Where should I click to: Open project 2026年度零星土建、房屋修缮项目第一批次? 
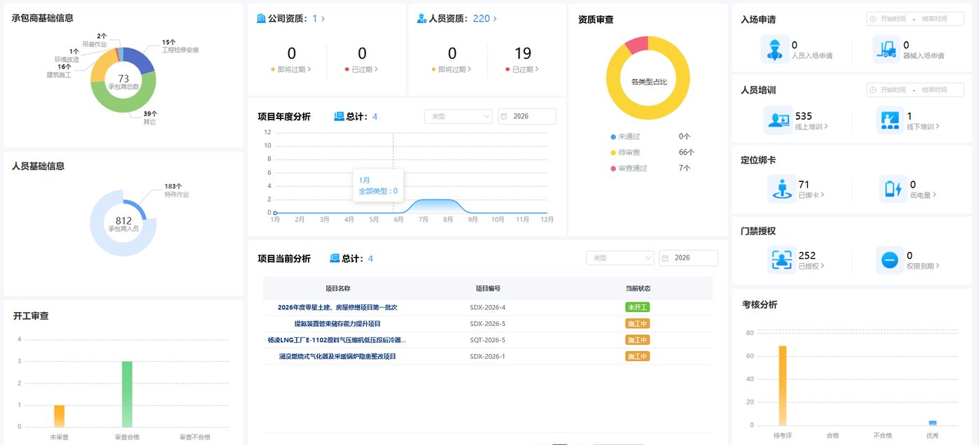[x=337, y=307]
